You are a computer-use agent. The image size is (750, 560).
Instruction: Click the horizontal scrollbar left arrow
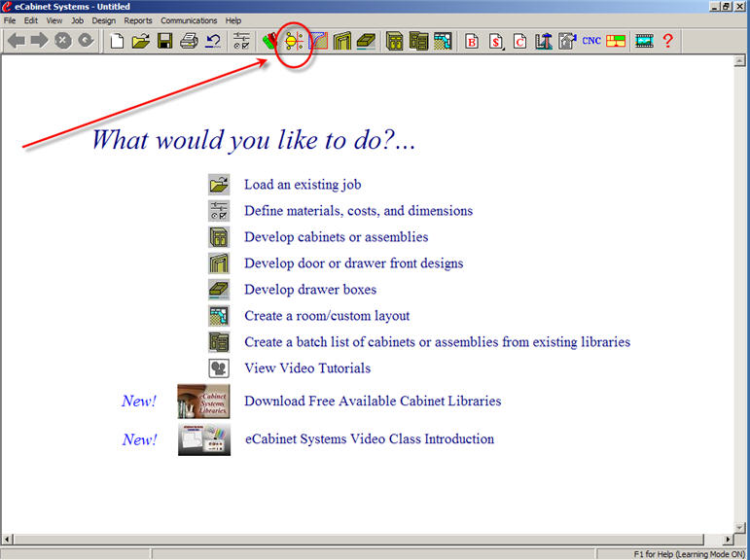pos(7,540)
